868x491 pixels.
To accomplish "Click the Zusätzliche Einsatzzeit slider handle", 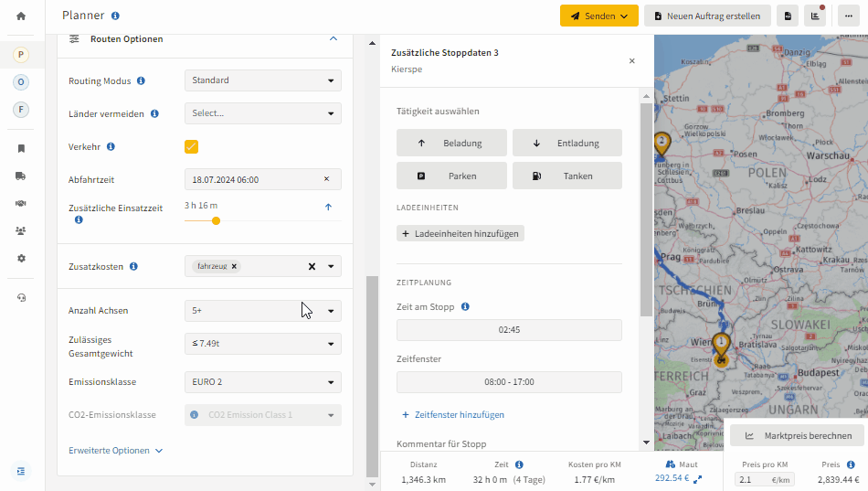I will click(x=216, y=220).
